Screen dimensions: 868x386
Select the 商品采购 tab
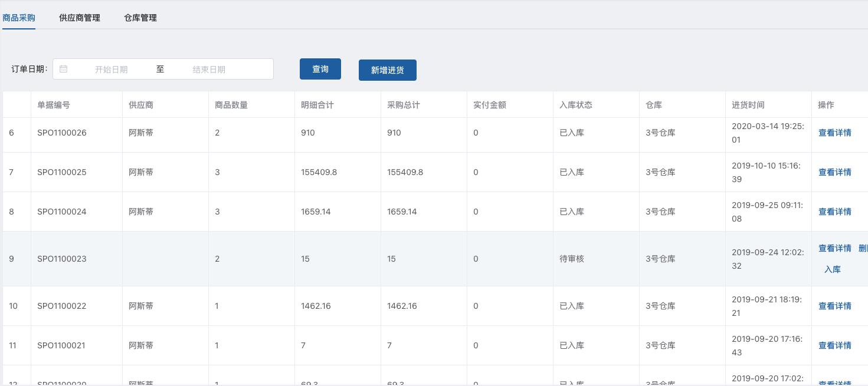pos(19,18)
